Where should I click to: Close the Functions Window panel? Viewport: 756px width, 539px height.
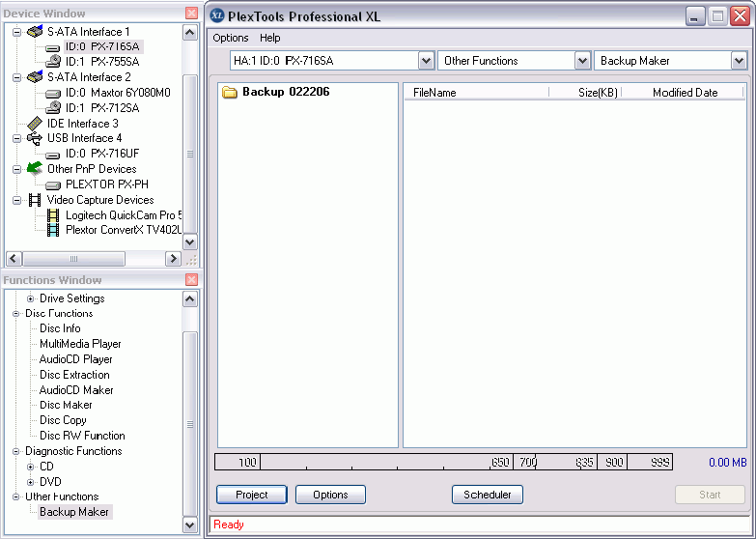click(x=191, y=279)
